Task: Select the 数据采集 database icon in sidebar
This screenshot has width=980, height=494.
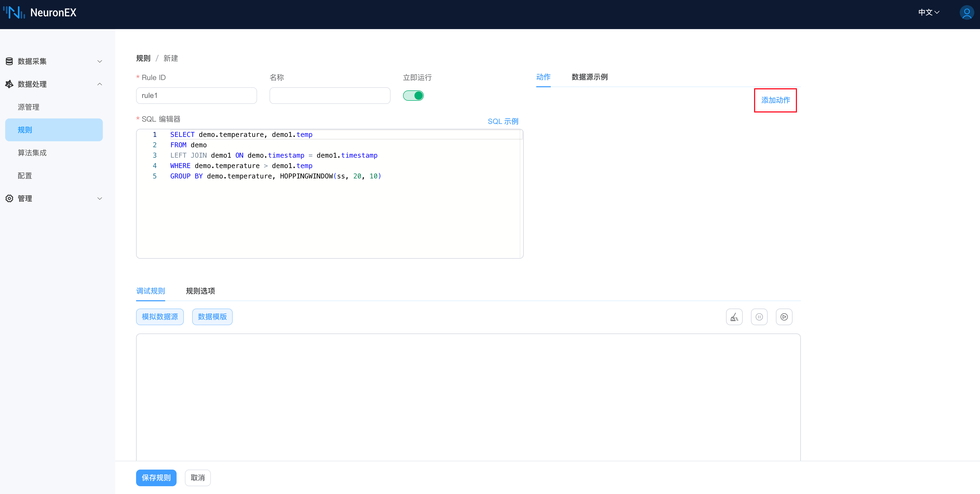Action: tap(9, 61)
